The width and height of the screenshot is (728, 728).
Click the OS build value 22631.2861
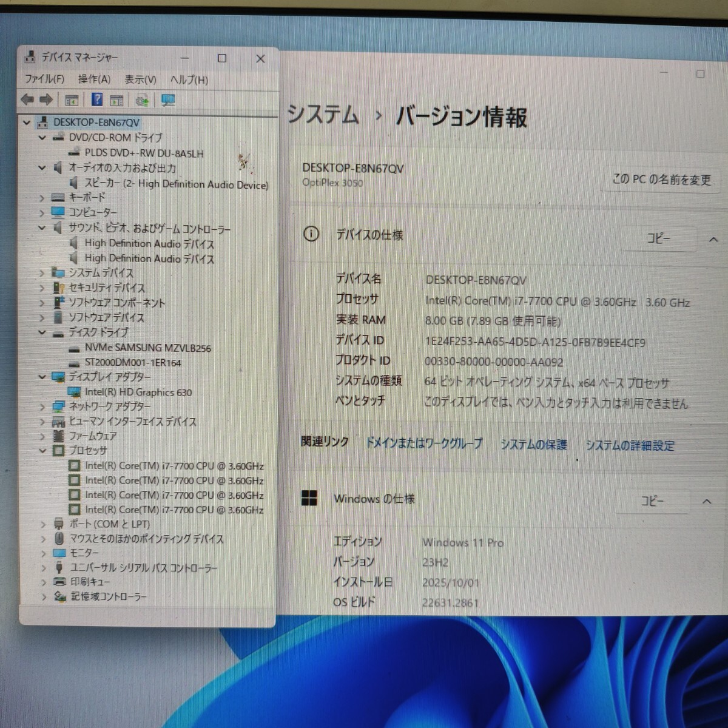[x=450, y=603]
